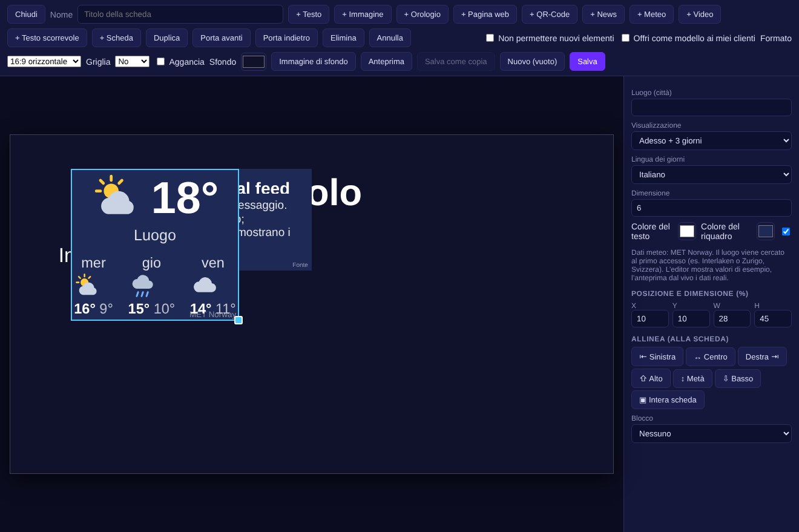This screenshot has width=799, height=532.
Task: Align element to Centro
Action: pos(711,356)
